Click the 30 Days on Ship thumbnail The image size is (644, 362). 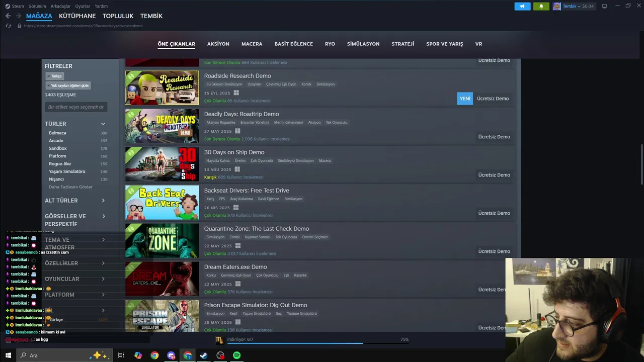tap(162, 164)
